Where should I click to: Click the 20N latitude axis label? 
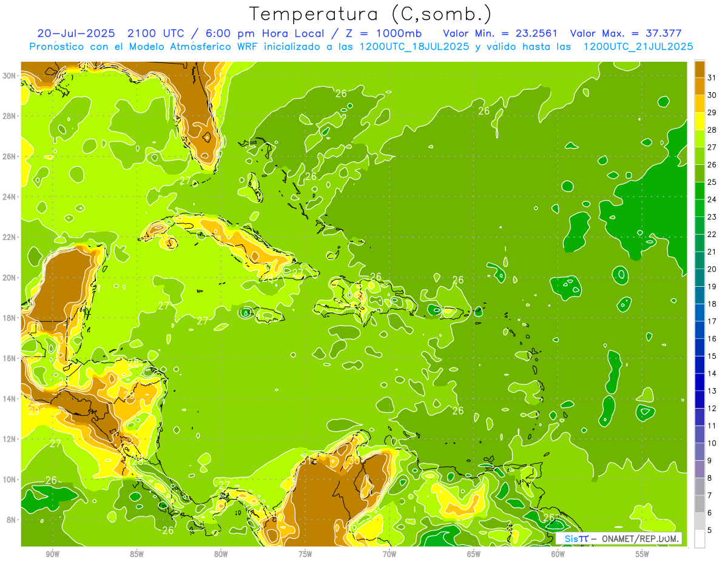click(9, 278)
